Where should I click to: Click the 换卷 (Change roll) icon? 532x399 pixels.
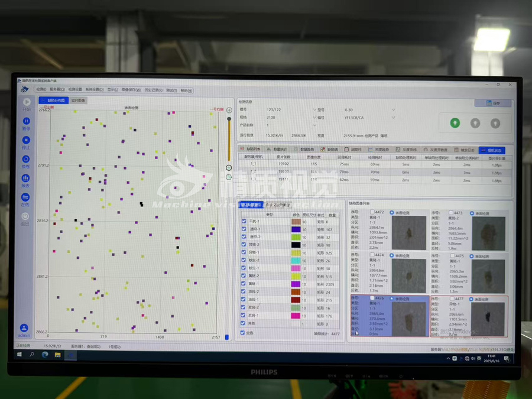pyautogui.click(x=26, y=159)
